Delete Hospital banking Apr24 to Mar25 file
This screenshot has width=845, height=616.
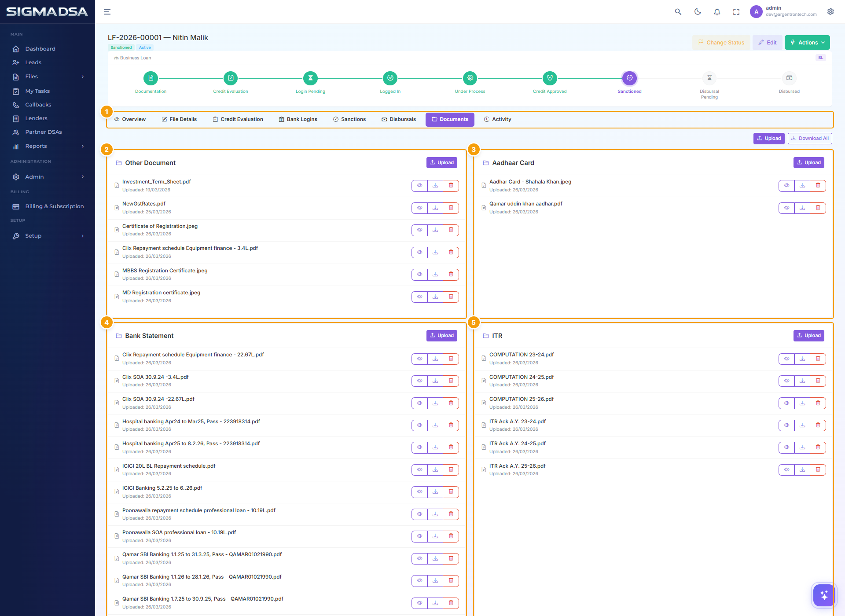[x=451, y=425]
